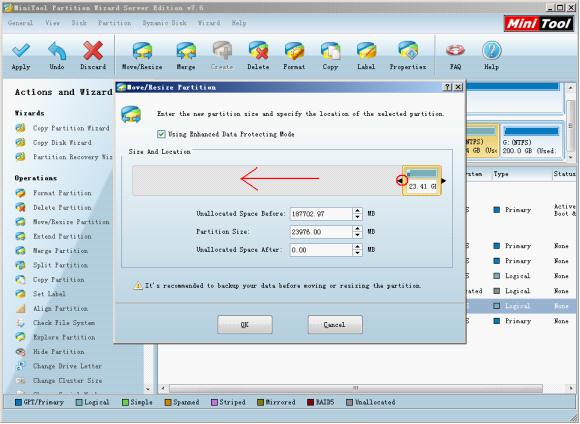Click the Format toolbar icon
This screenshot has width=580, height=424.
click(294, 51)
